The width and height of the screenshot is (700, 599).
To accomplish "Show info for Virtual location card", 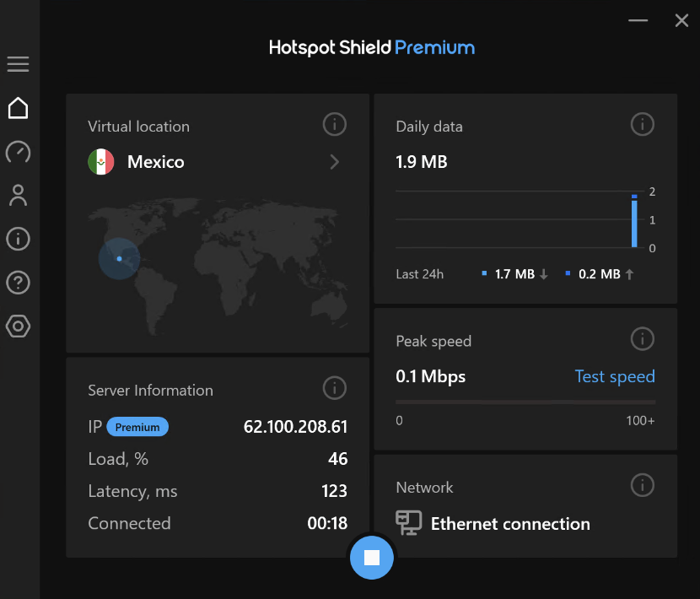I will [x=334, y=124].
